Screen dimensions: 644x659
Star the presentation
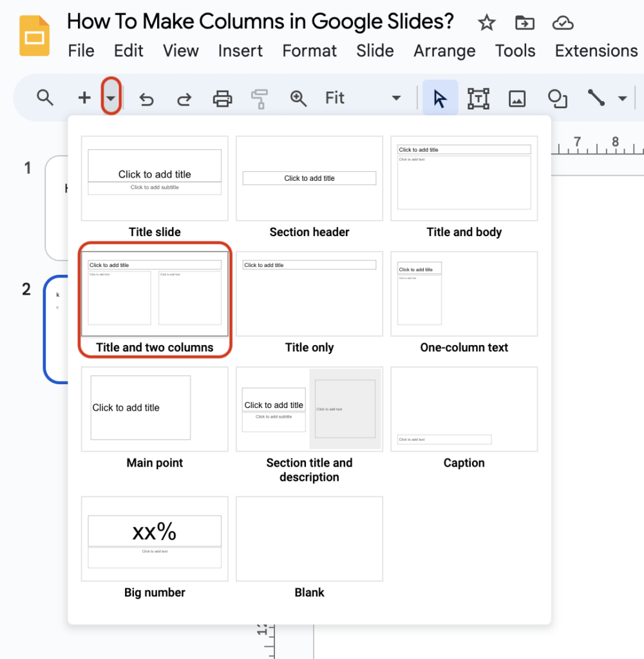click(x=486, y=23)
